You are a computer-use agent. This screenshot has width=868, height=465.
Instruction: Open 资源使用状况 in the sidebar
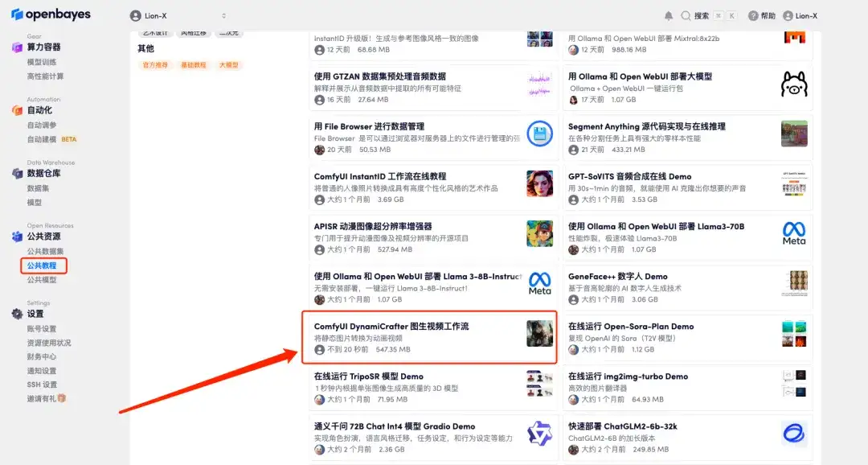49,343
